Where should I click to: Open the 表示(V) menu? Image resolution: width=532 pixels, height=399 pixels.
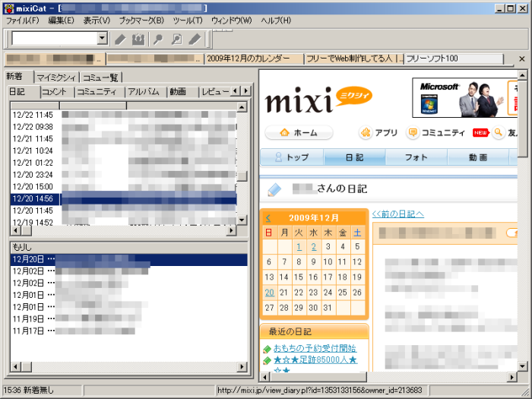(x=97, y=21)
